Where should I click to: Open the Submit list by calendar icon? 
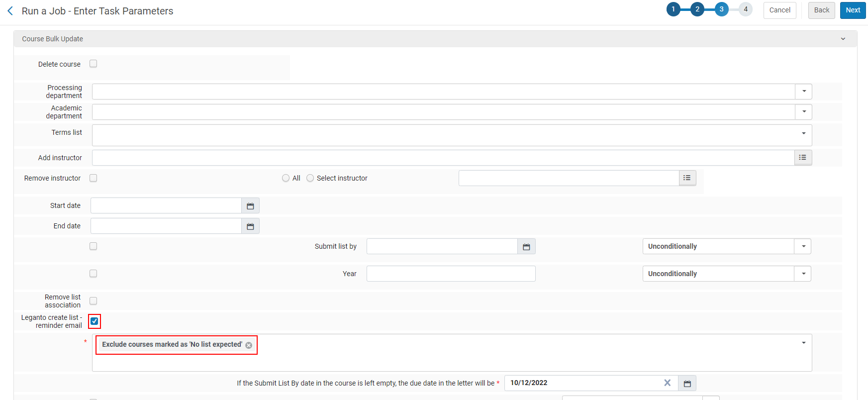click(526, 247)
